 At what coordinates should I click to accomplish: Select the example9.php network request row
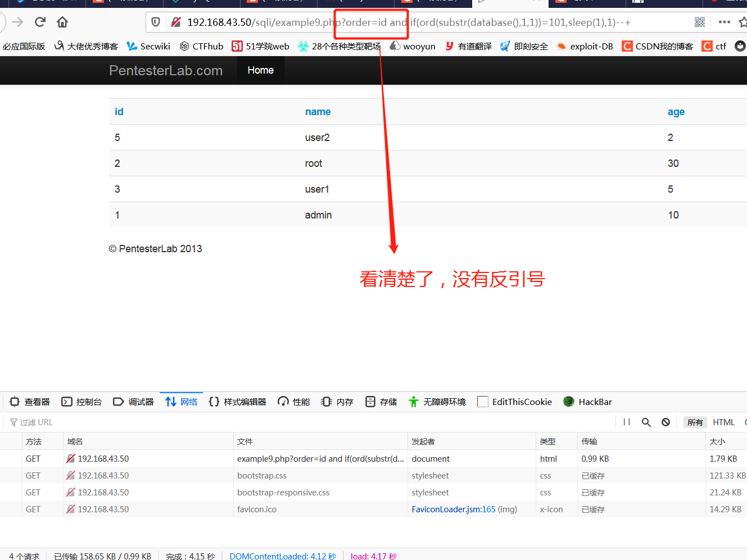(373, 458)
